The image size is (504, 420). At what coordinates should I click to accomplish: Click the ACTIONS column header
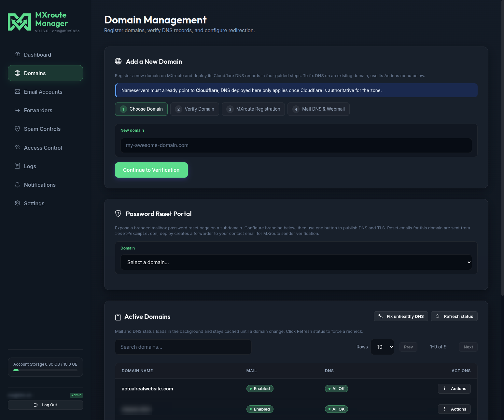click(461, 371)
